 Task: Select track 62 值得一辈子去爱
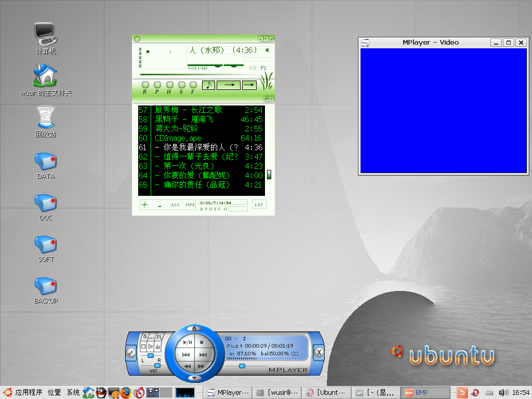pos(201,157)
